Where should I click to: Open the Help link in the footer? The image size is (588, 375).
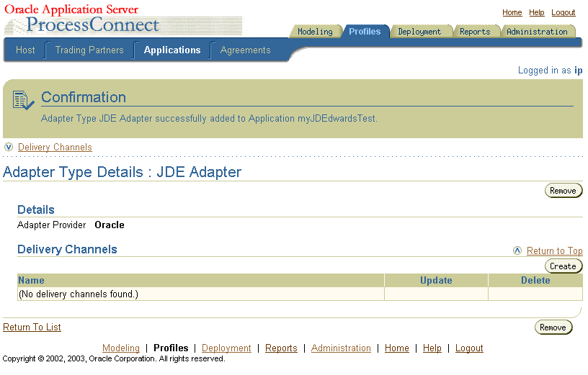click(432, 348)
